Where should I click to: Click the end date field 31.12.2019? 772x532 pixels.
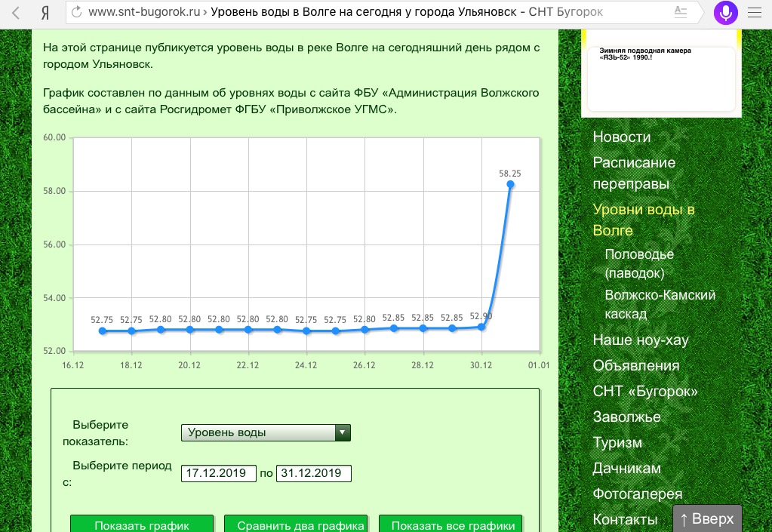[x=314, y=473]
